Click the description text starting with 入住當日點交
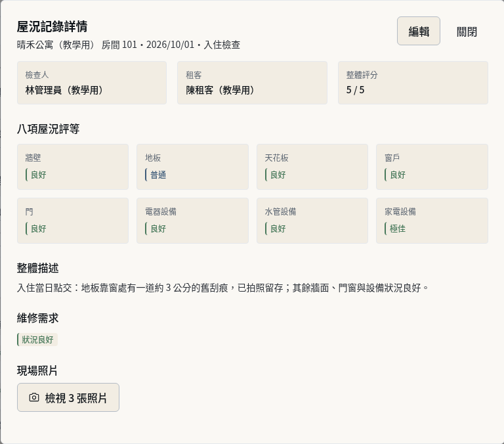 coord(222,288)
